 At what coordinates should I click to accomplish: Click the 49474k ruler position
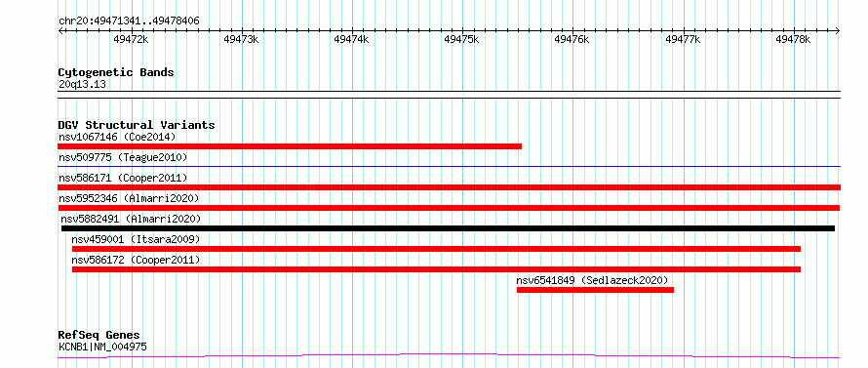(x=351, y=40)
